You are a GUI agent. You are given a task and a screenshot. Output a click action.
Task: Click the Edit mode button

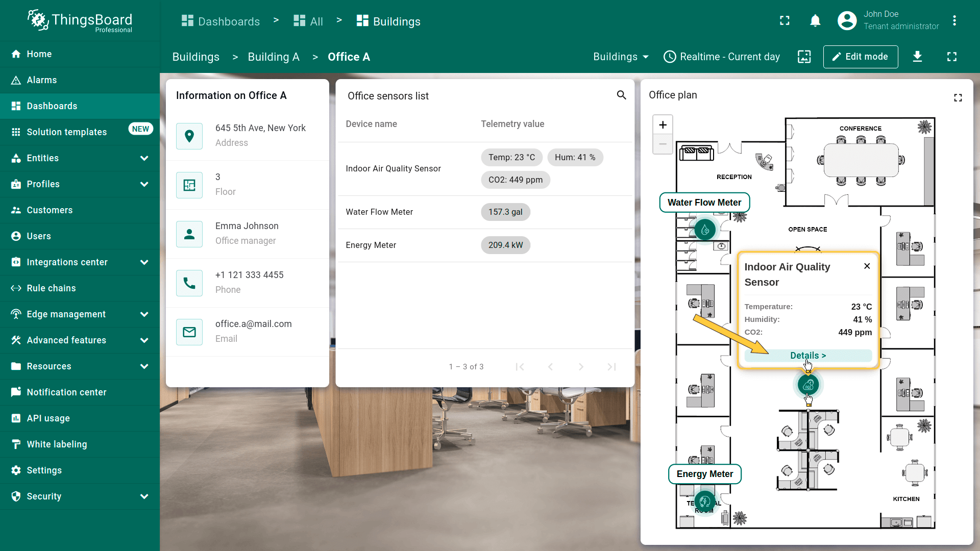[x=860, y=57]
